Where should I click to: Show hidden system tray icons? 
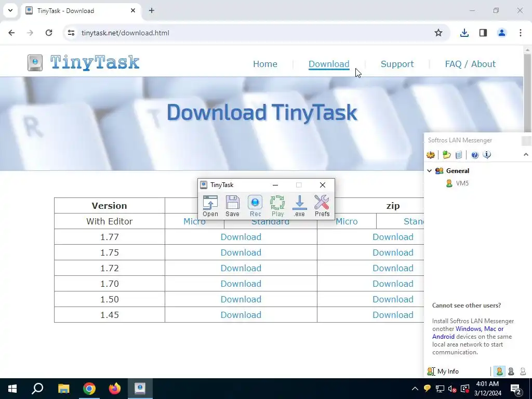(415, 389)
